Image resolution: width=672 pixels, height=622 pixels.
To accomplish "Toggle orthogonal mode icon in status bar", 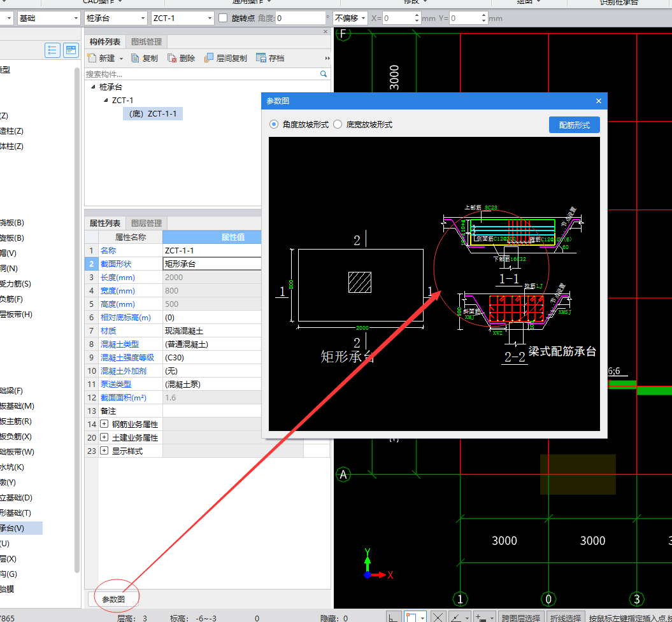I will point(392,618).
